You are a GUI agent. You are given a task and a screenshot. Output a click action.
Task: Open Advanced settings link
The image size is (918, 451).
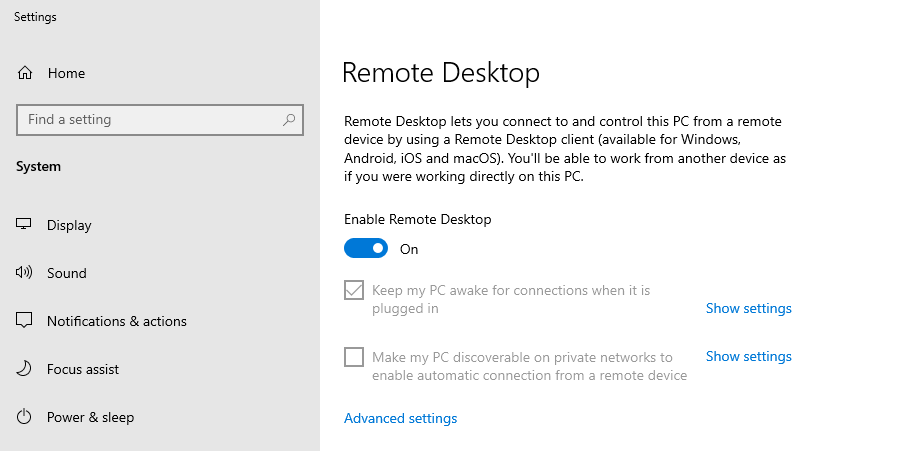pos(400,418)
